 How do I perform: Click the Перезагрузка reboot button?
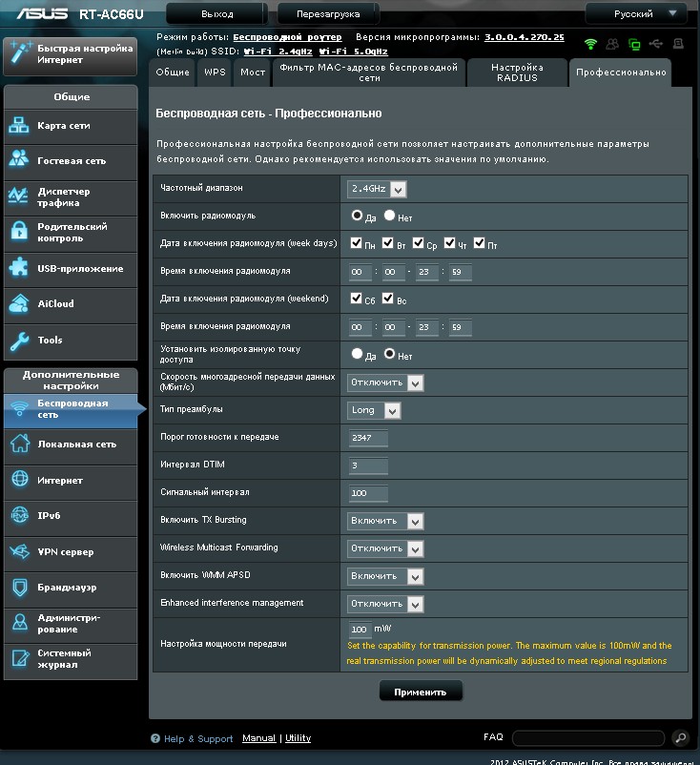328,13
